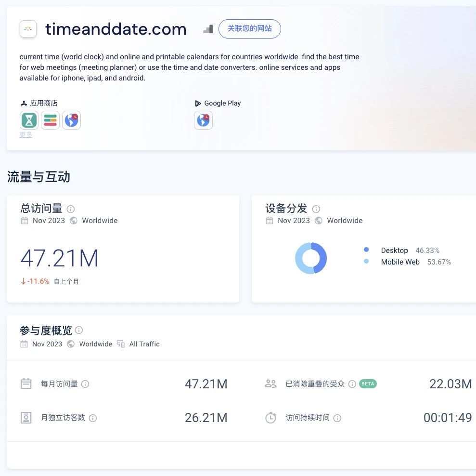The image size is (476, 476).
Task: Open the globe app under Google Play
Action: [204, 120]
